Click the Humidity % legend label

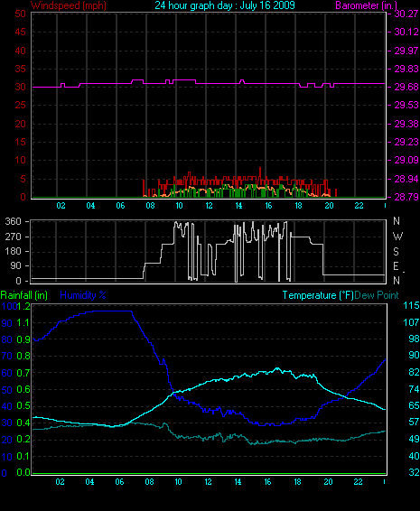click(83, 295)
